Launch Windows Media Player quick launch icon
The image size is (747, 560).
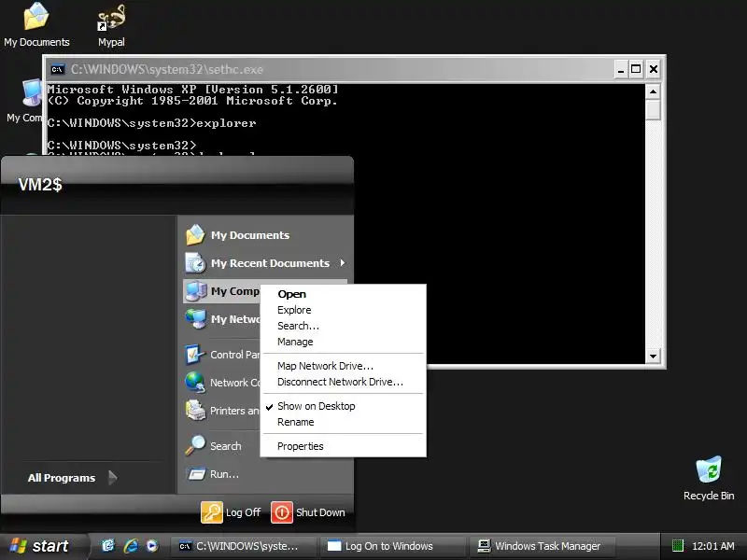pos(152,546)
